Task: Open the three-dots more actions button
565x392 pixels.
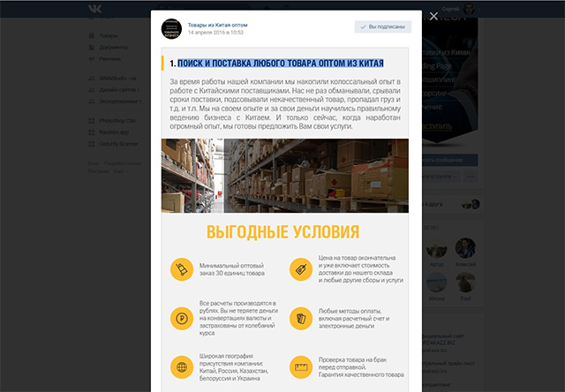Action: [471, 177]
